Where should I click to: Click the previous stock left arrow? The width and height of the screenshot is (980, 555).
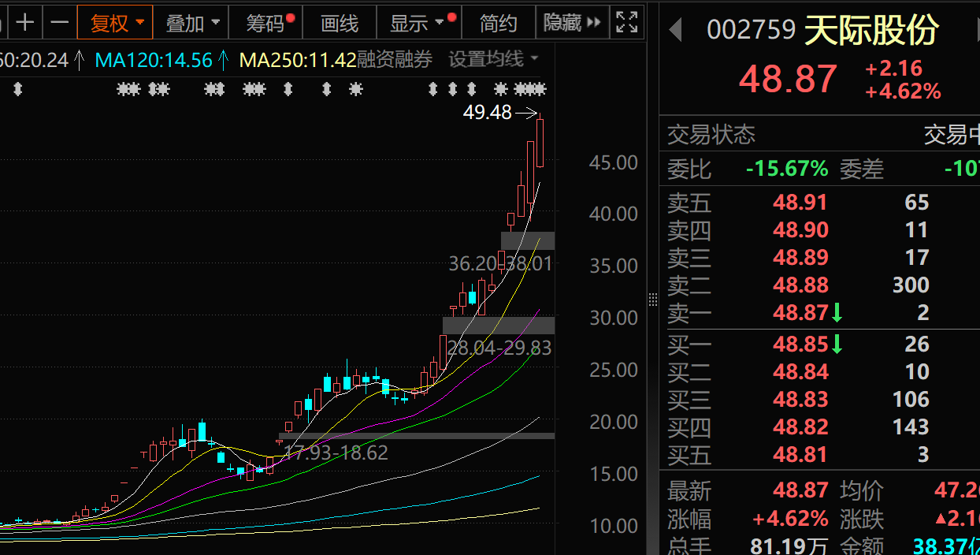coord(674,30)
